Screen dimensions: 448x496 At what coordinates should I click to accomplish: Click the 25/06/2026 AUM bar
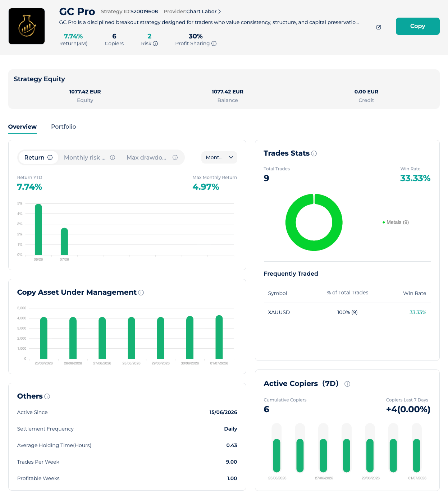pyautogui.click(x=44, y=338)
